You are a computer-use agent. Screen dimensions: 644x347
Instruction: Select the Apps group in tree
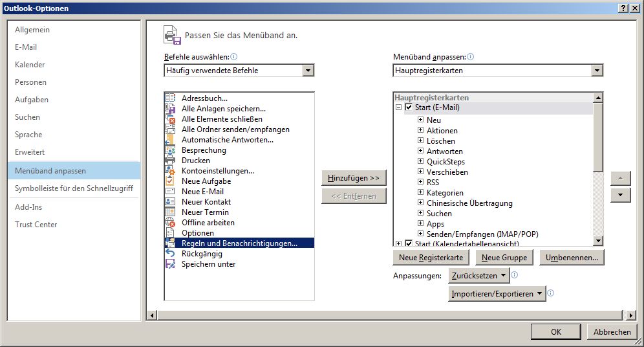point(435,224)
